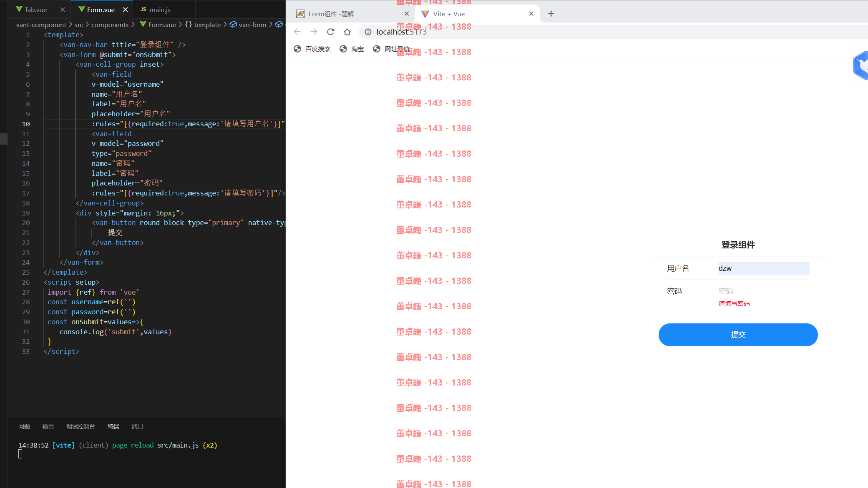Expand the van-form breadcrumb symbol

[x=252, y=25]
